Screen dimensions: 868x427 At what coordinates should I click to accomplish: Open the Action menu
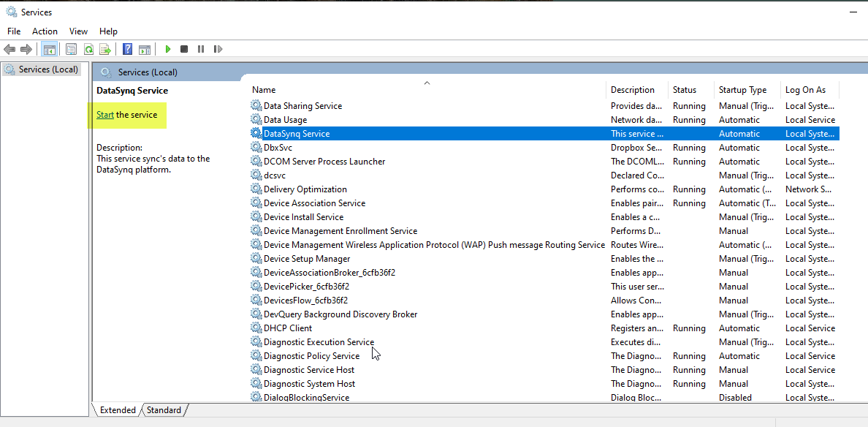click(45, 31)
